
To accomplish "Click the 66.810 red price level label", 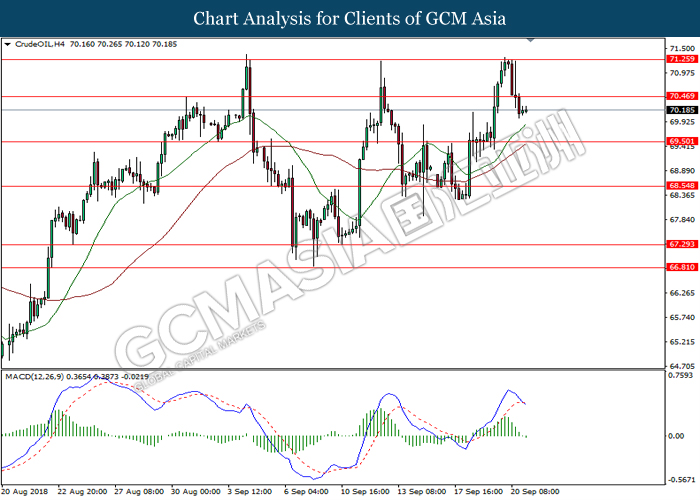I will click(x=682, y=267).
